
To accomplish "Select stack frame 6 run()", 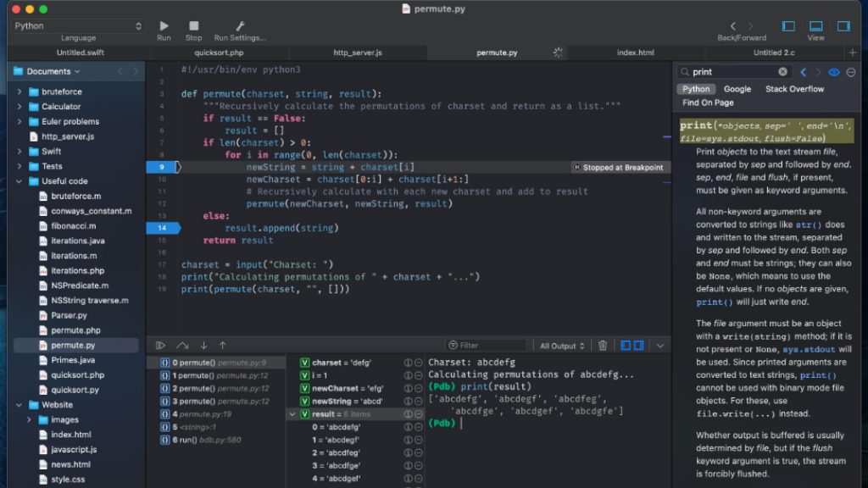I will coord(216,440).
